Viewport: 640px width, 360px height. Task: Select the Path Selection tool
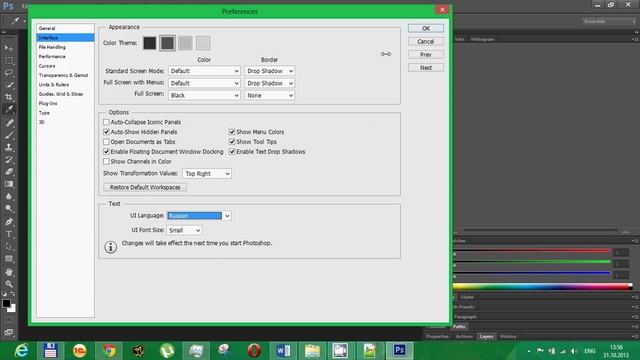9,246
